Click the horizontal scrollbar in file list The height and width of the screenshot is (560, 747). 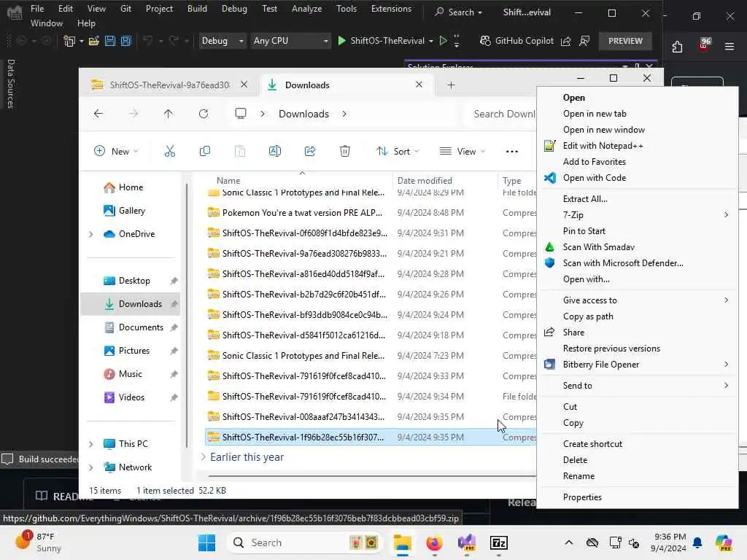371,475
